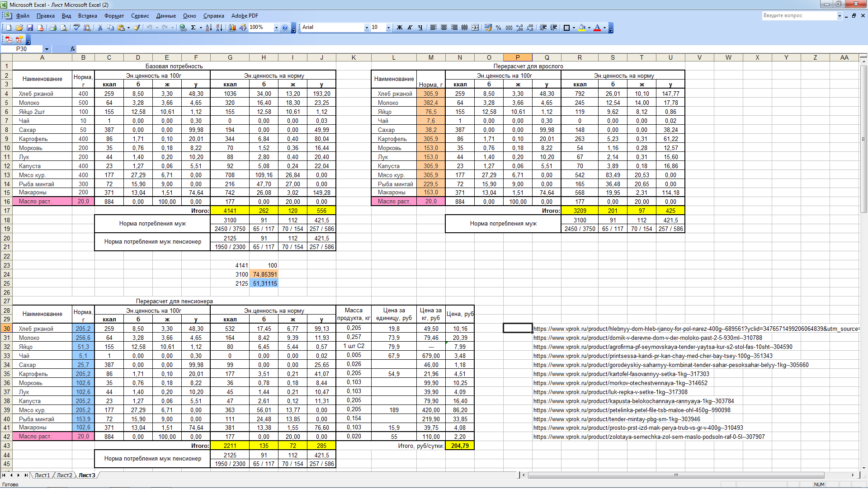Decrease cell indent

pyautogui.click(x=543, y=28)
